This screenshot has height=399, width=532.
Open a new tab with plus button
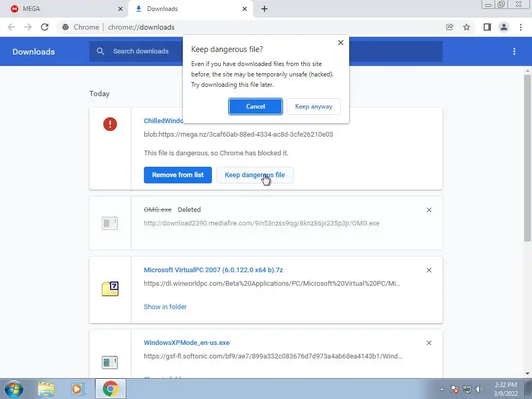[x=264, y=9]
